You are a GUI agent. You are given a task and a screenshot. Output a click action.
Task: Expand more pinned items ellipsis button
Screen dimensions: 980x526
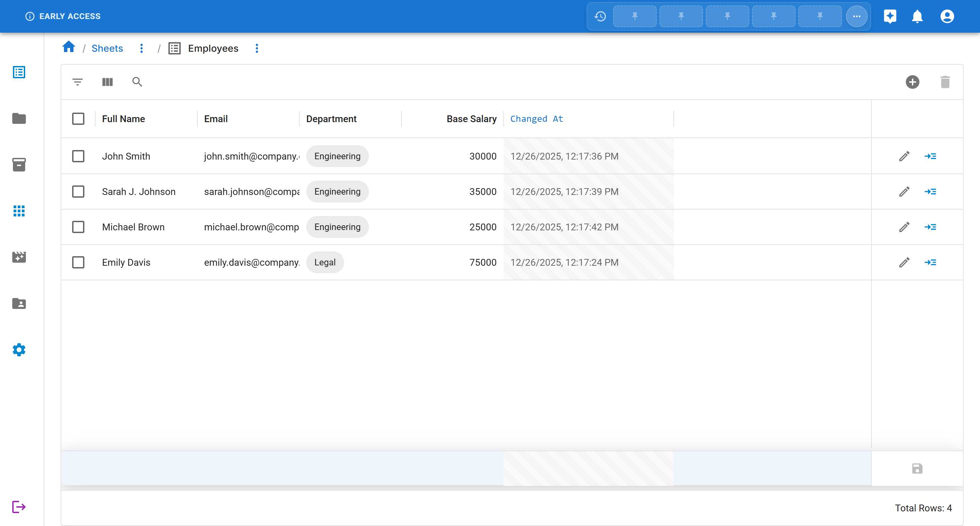coord(856,16)
